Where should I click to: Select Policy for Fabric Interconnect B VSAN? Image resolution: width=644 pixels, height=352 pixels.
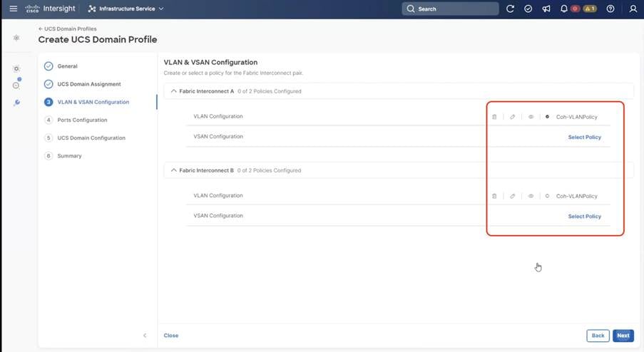[584, 216]
